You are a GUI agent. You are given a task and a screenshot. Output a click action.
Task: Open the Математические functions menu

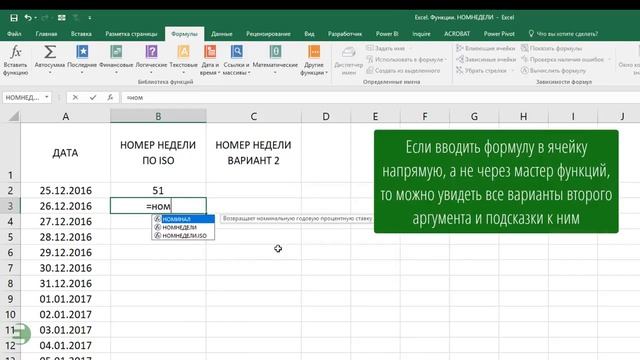[x=275, y=60]
